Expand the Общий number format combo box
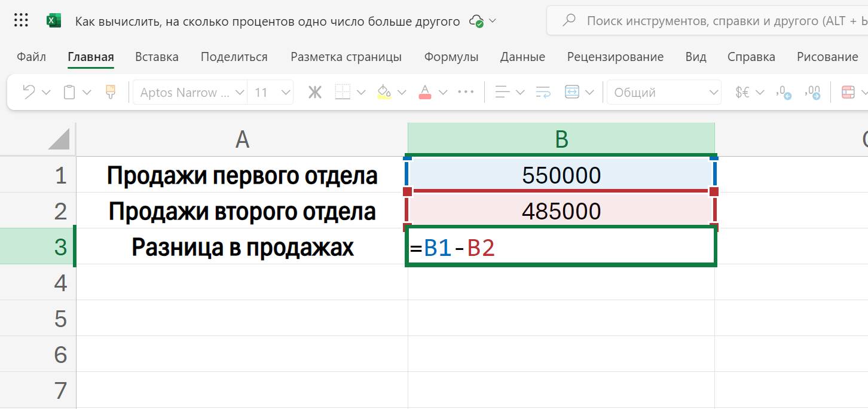Viewport: 868px width, 409px height. [713, 91]
